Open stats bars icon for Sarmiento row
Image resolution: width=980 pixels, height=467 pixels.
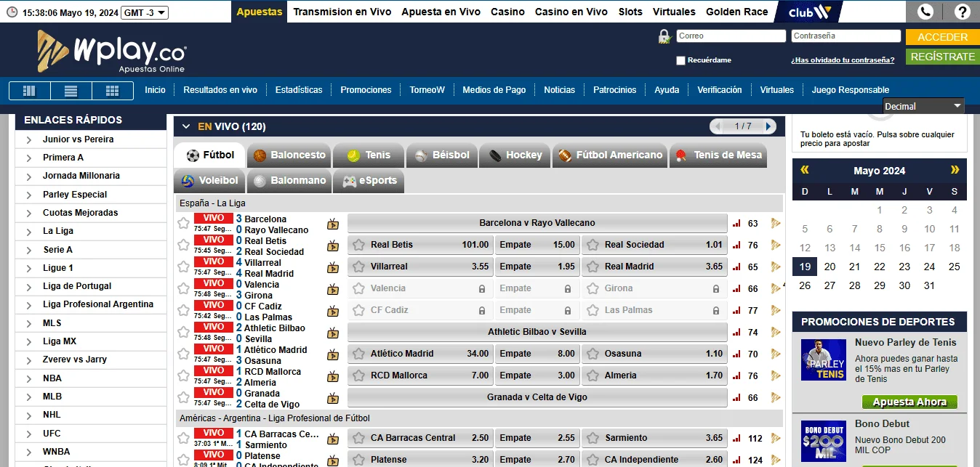(x=736, y=439)
